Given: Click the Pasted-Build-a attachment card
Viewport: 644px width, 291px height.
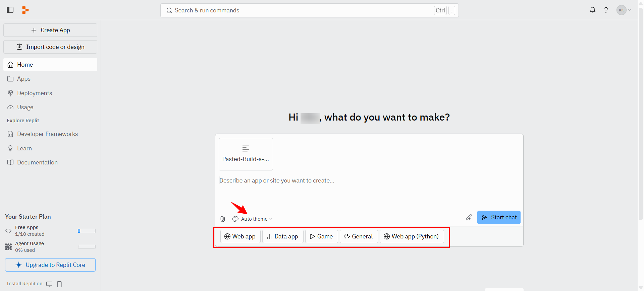Looking at the screenshot, I should pyautogui.click(x=246, y=154).
